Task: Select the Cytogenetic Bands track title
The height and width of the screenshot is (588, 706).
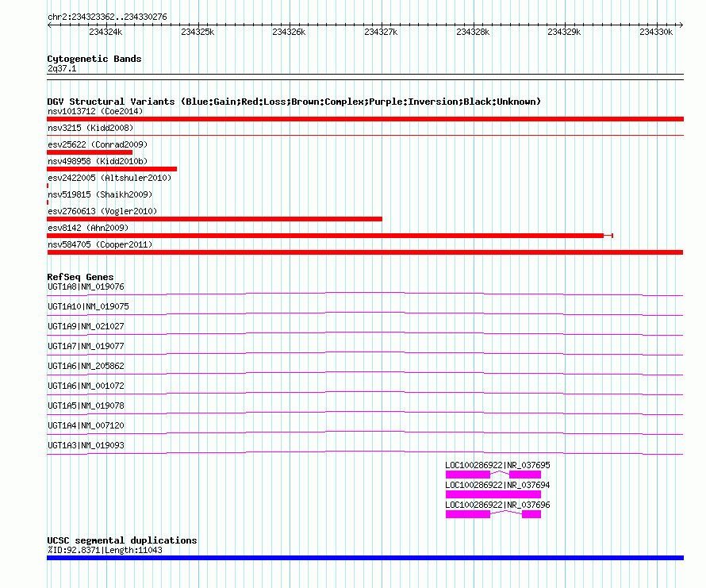Action: [x=94, y=59]
